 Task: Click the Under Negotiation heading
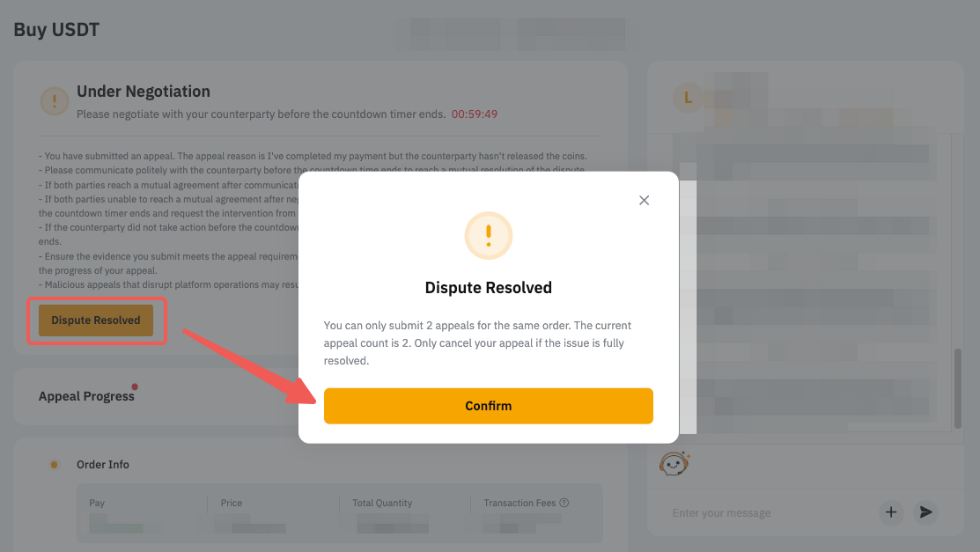click(144, 92)
